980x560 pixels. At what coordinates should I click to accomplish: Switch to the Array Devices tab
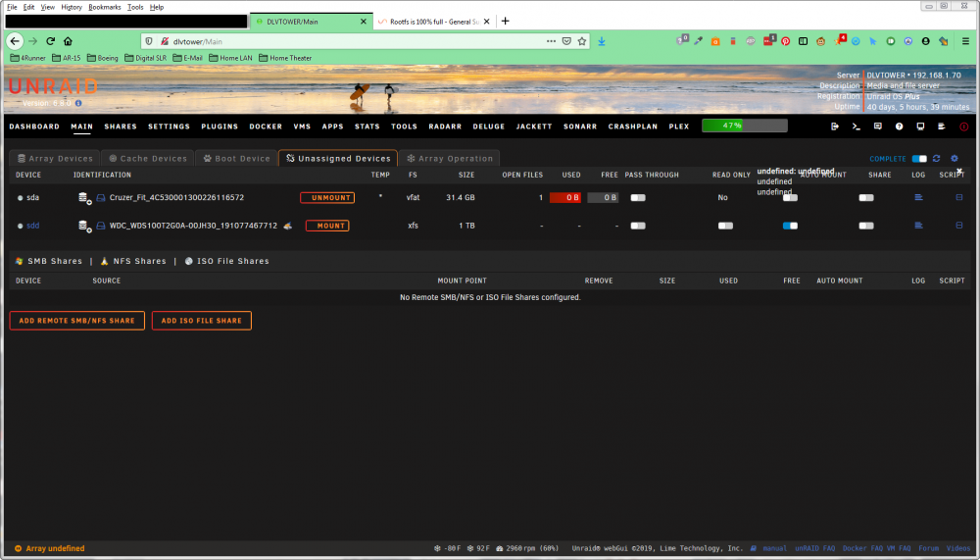55,158
